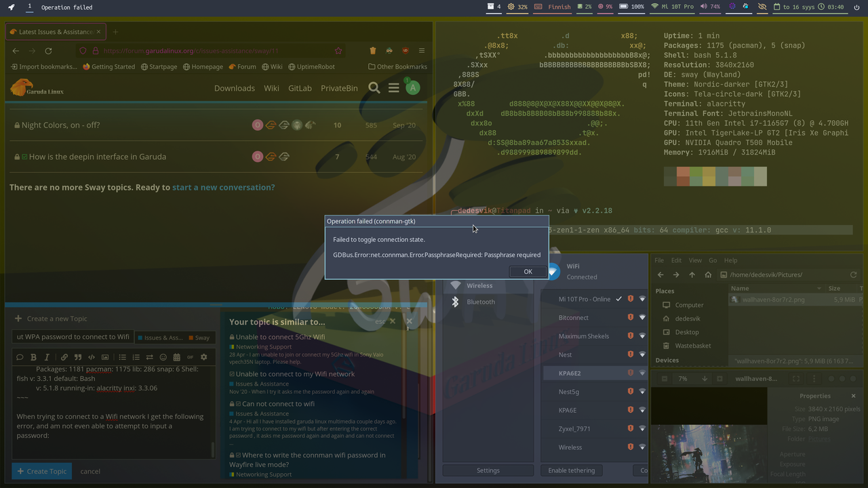Click the cancel link beside Create Topic

pyautogui.click(x=90, y=471)
